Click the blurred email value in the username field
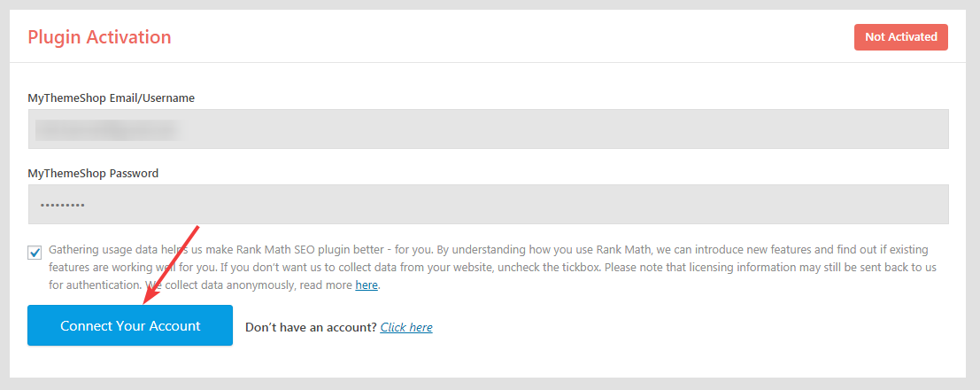 point(106,130)
